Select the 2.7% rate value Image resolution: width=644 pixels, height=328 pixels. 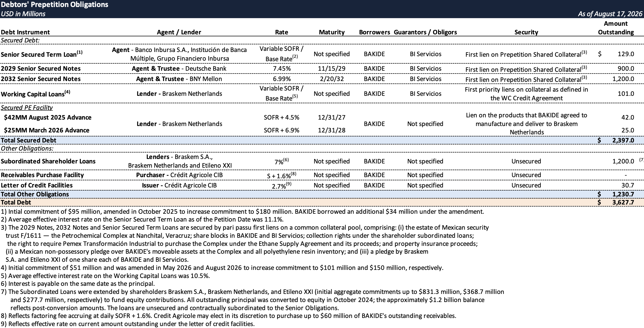pyautogui.click(x=282, y=186)
